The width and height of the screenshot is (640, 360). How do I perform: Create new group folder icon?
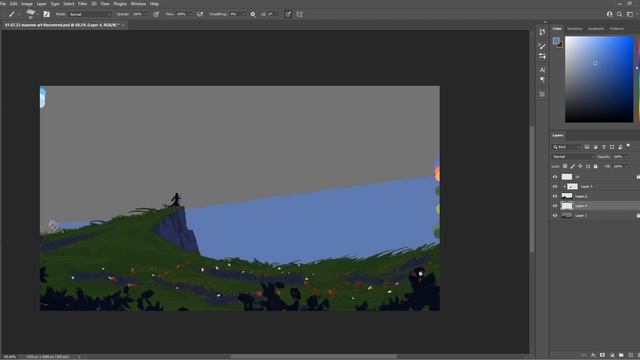pyautogui.click(x=621, y=355)
